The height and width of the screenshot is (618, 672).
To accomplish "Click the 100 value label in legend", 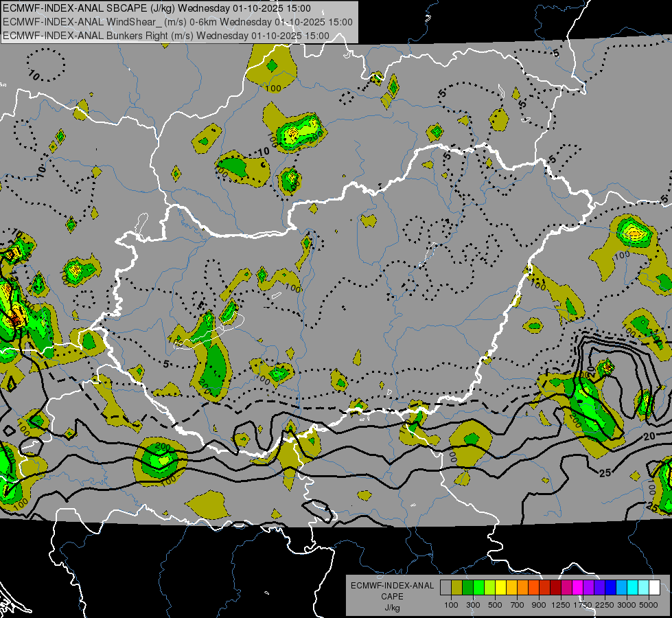I will click(451, 605).
